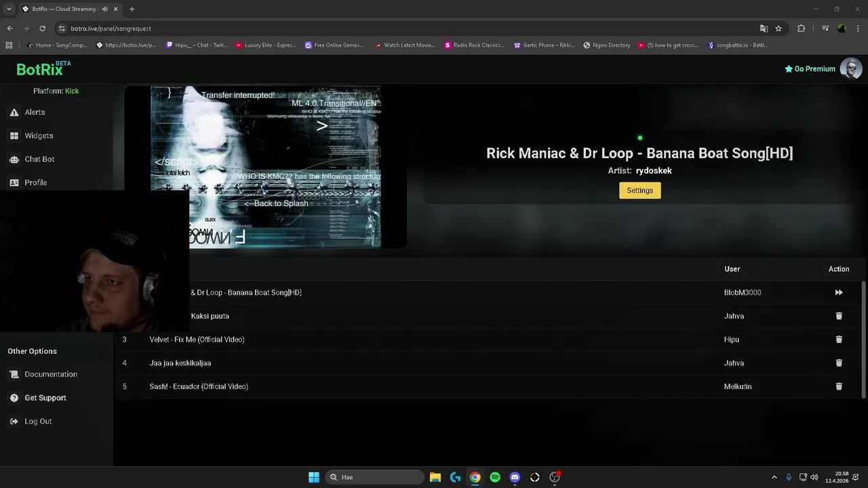The height and width of the screenshot is (488, 868).
Task: Mute the BotRix browser tab audio
Action: tap(104, 9)
